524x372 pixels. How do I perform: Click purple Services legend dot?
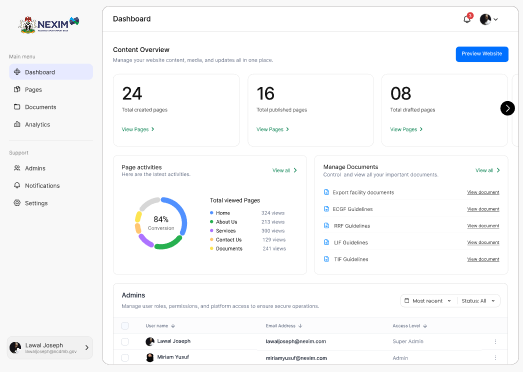point(212,231)
